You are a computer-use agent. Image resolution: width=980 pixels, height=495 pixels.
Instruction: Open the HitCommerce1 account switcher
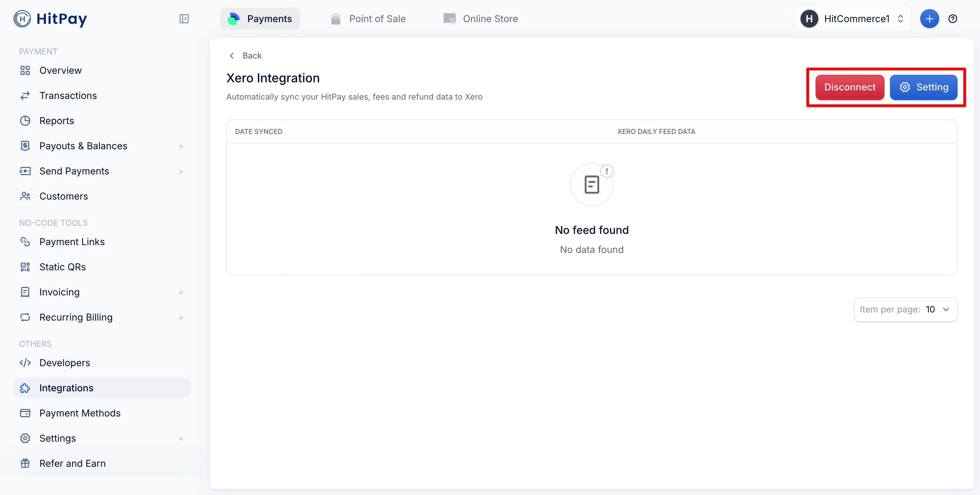(853, 19)
